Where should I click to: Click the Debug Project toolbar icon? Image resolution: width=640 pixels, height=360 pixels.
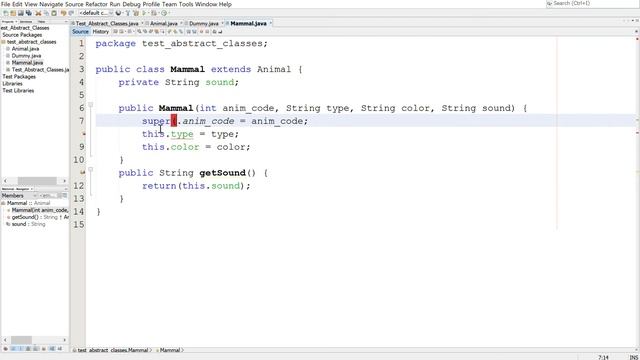click(x=154, y=13)
